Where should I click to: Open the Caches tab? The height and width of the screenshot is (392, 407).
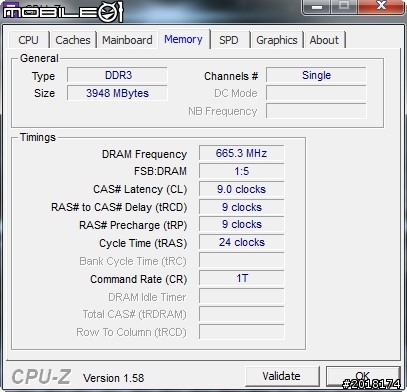coord(73,40)
